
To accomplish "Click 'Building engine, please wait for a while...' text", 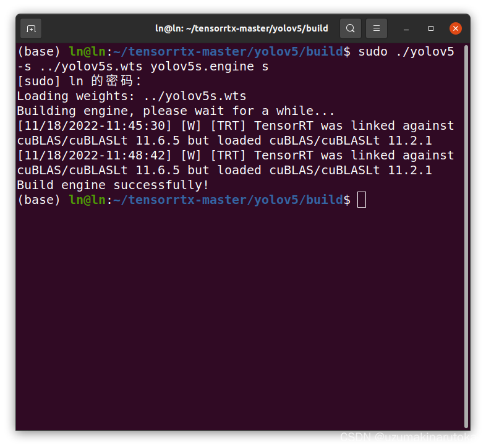I will [x=176, y=111].
